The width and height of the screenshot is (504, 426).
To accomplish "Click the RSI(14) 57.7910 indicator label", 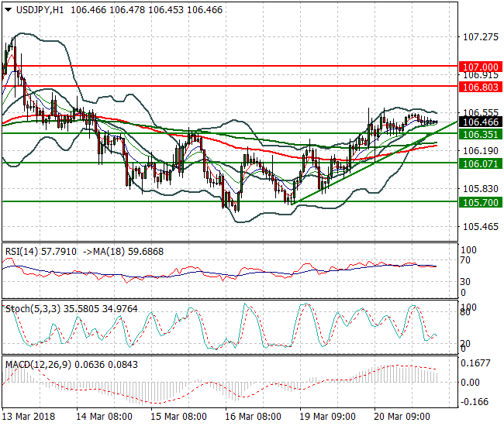I will coord(41,252).
